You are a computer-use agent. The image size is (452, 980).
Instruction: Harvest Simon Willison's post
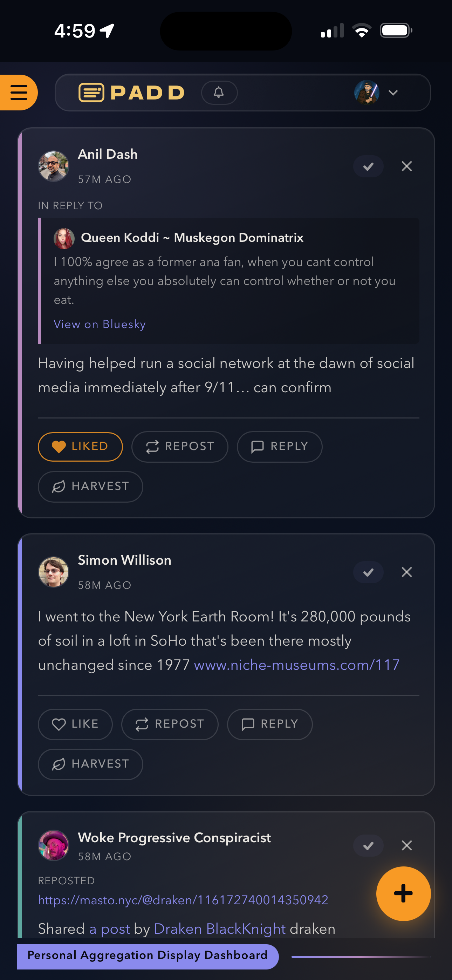click(x=90, y=763)
